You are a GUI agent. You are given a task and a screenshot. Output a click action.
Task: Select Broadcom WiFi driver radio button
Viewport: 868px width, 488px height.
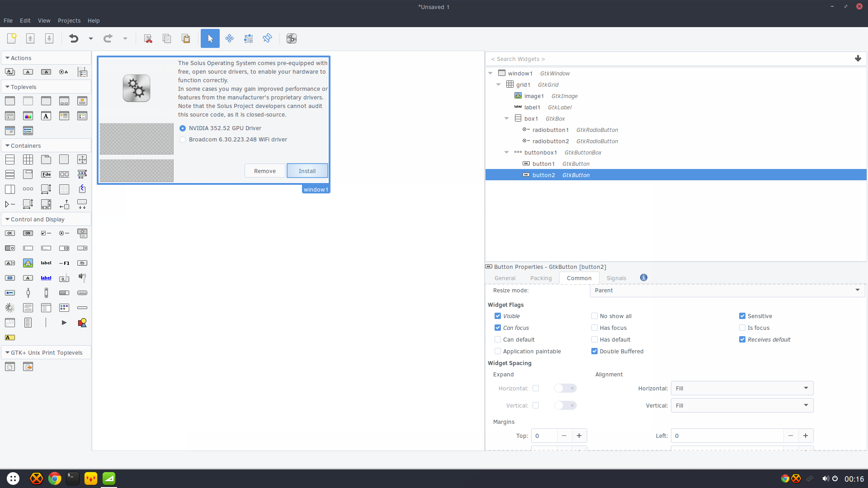point(183,140)
